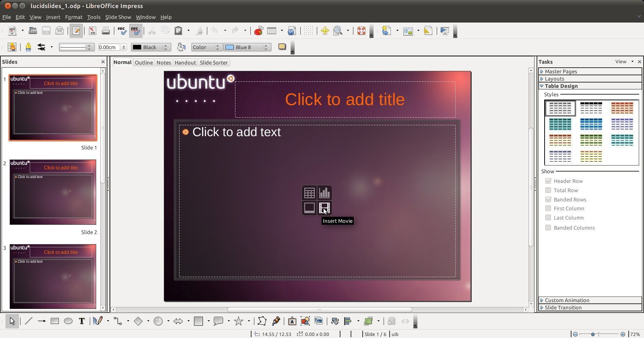Open the Navigator star icon
This screenshot has width=644, height=338.
(x=325, y=31)
